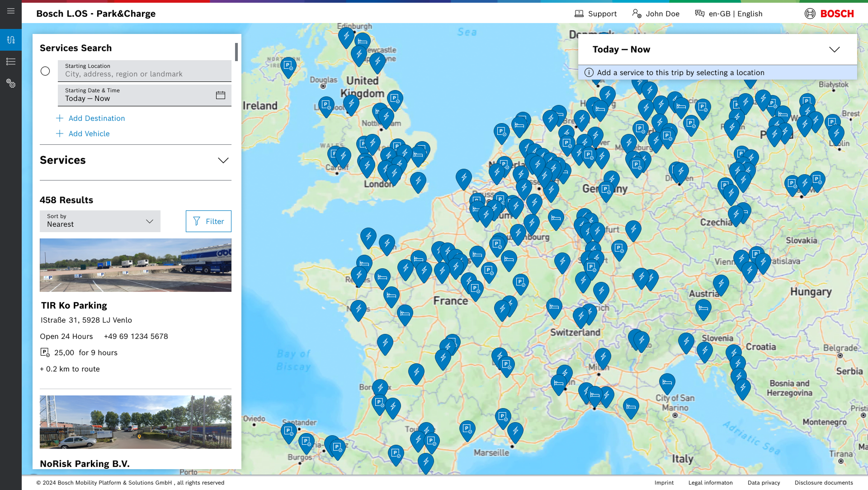This screenshot has height=490, width=868.
Task: Select the route planner sidebar icon
Action: point(11,40)
